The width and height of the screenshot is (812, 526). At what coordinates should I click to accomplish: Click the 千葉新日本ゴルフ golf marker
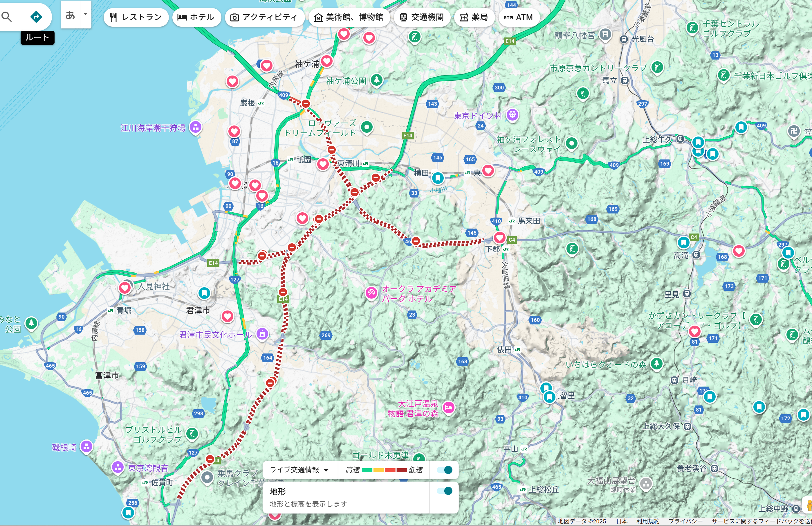724,75
